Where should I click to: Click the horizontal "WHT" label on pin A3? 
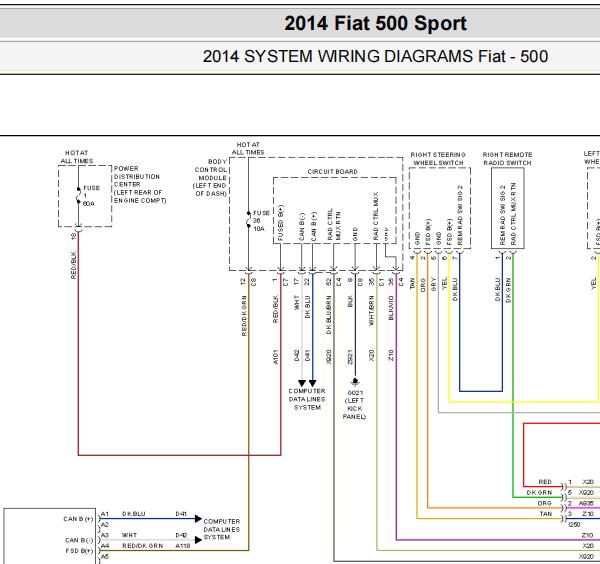(x=129, y=535)
